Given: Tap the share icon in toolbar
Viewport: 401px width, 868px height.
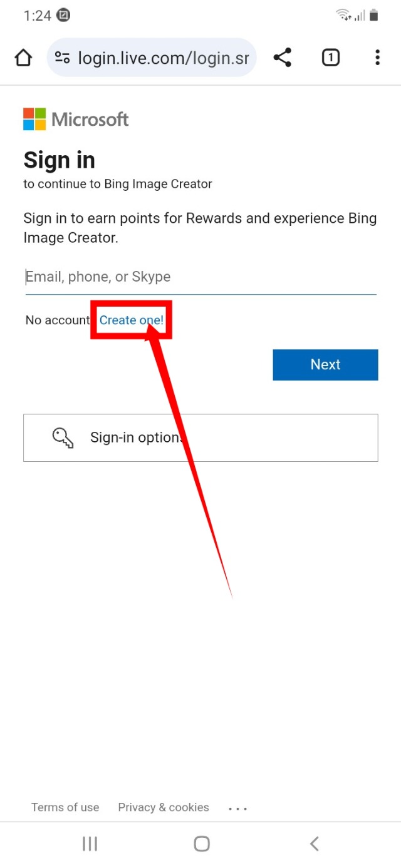Looking at the screenshot, I should click(283, 58).
